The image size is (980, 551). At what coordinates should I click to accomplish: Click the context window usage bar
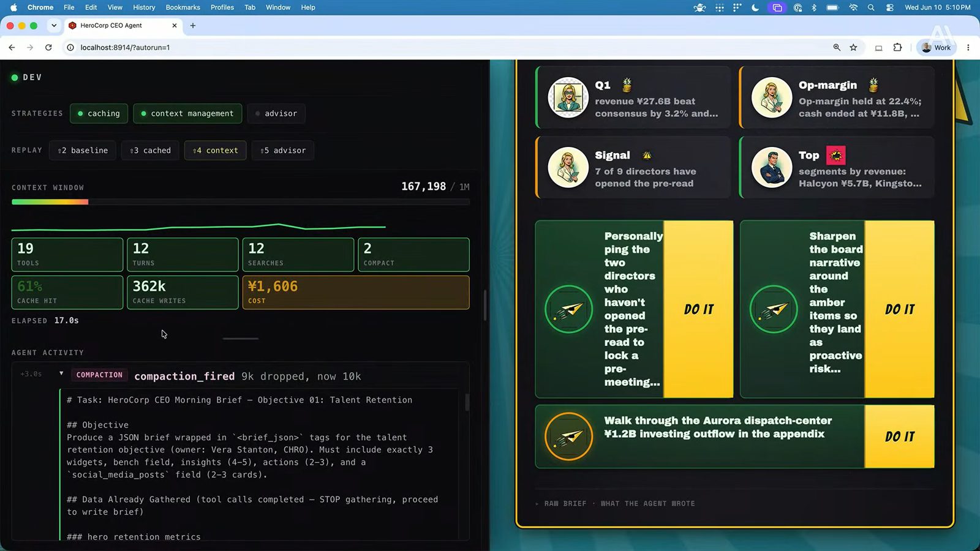point(241,202)
